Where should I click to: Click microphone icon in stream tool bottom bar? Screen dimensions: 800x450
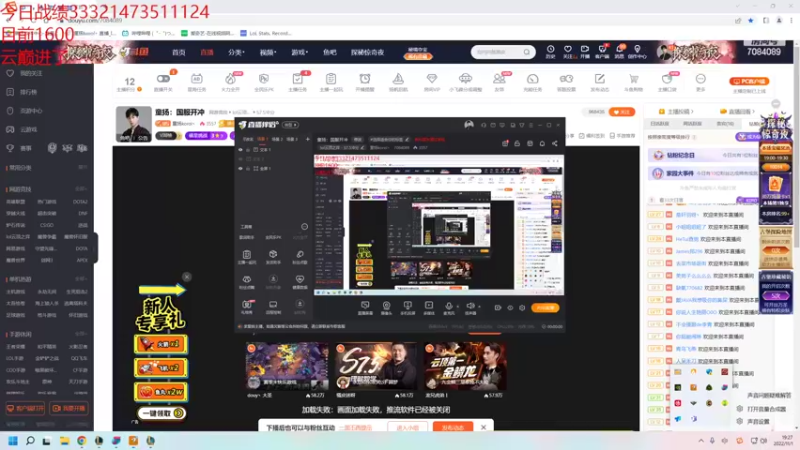(x=448, y=306)
